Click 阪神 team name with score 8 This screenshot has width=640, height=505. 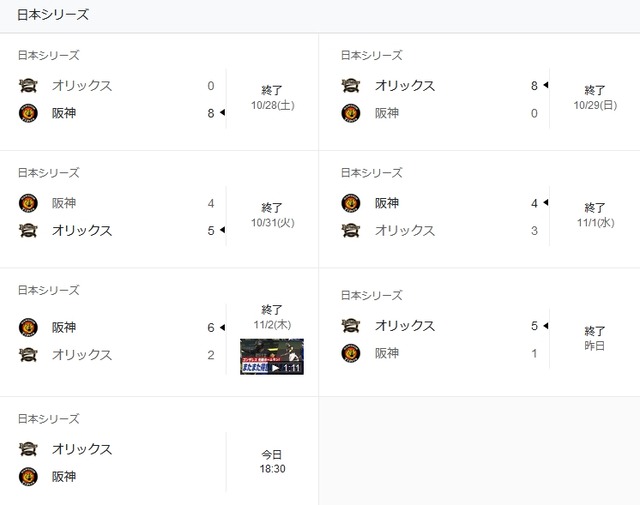point(64,113)
